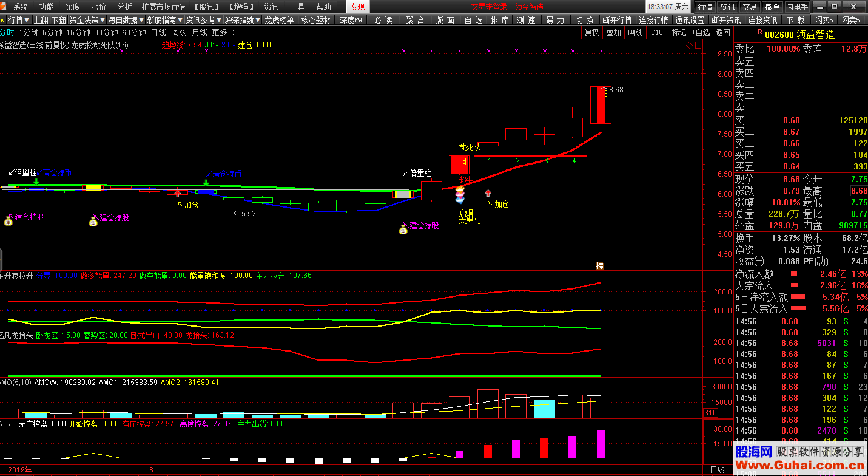Click the yellow A icon on the toolbar
Screen dimensions: 868x476
point(2,20)
